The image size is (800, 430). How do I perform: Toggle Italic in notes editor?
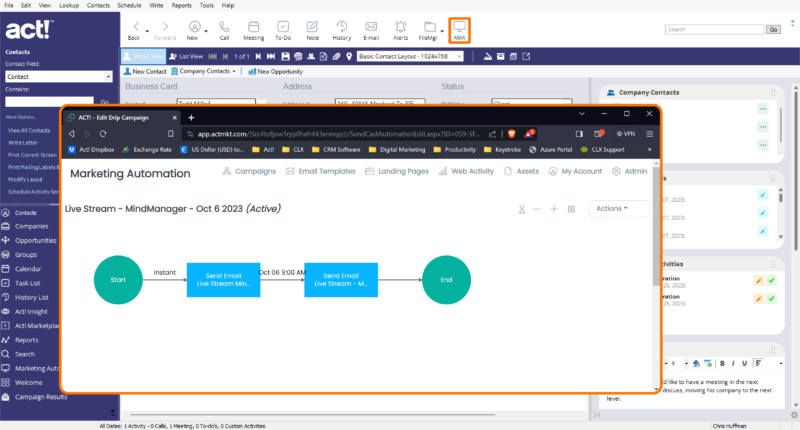pos(733,363)
